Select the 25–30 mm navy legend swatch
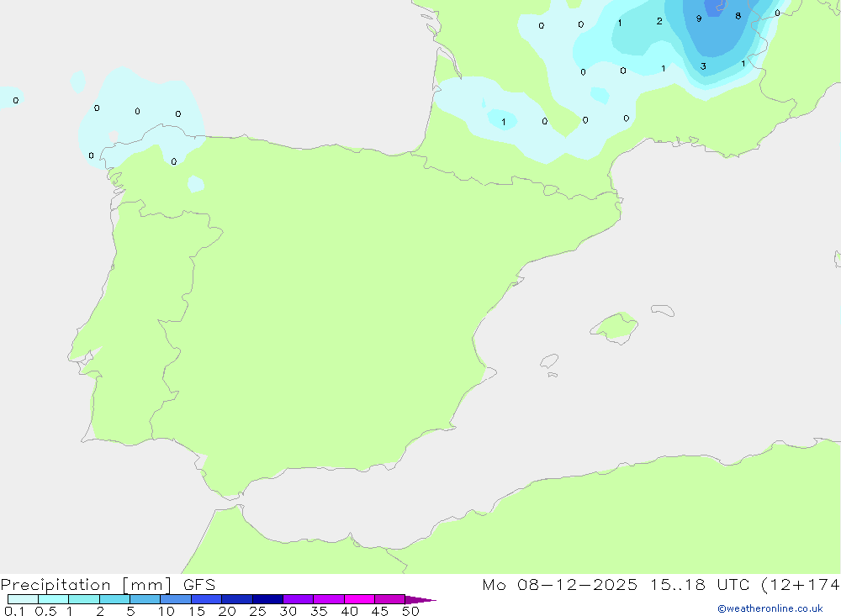This screenshot has height=616, width=841. coord(267,599)
